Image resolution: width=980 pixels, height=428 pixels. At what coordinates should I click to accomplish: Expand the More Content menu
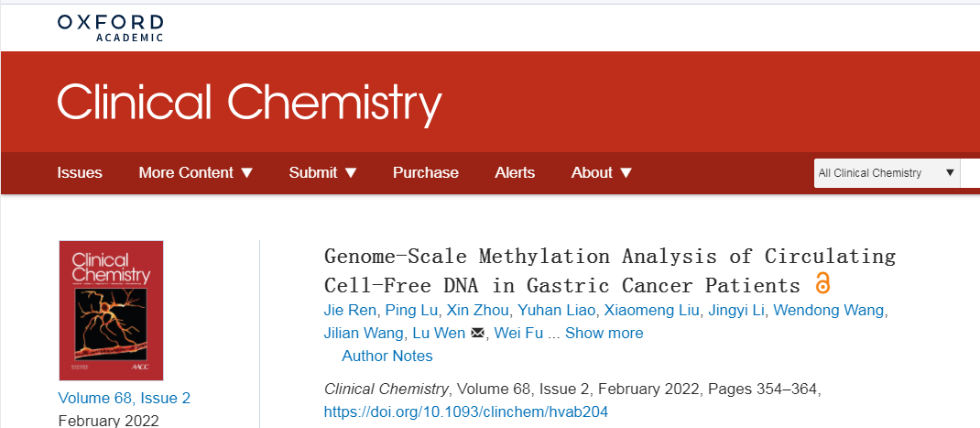[x=196, y=172]
